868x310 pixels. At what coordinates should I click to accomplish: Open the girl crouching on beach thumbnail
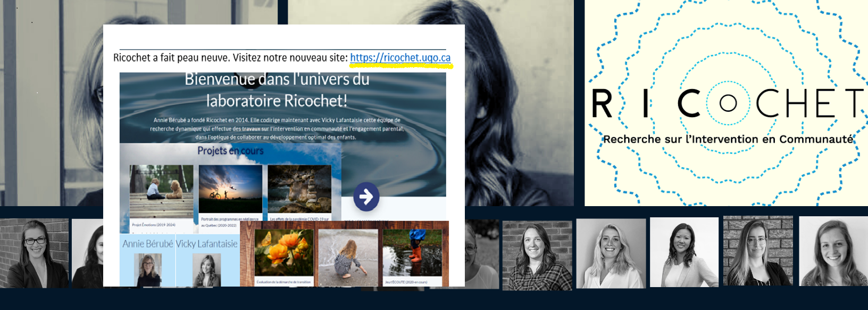coord(348,257)
